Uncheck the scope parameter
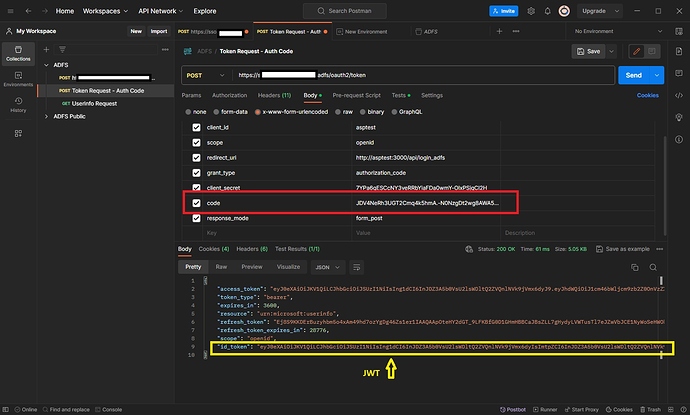The image size is (690, 415). click(196, 143)
